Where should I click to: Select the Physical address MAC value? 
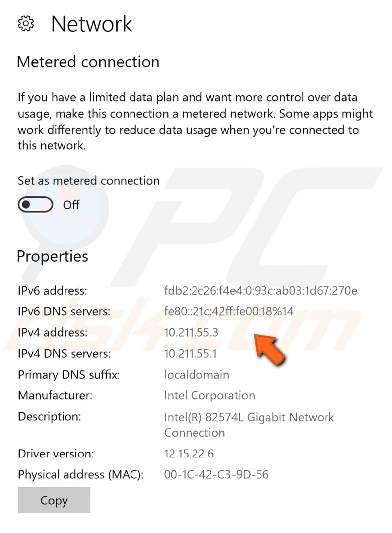click(217, 474)
